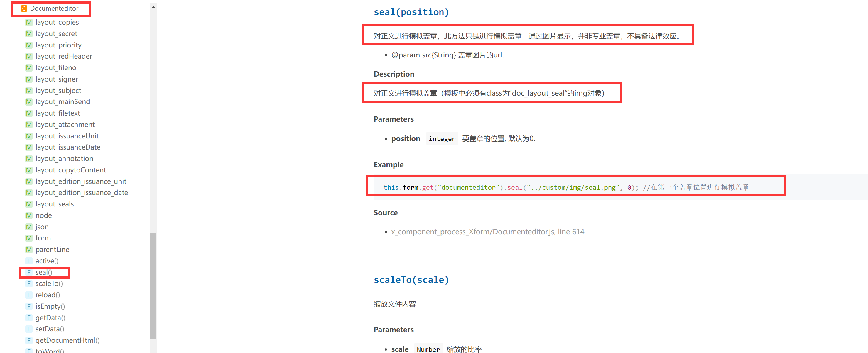The width and height of the screenshot is (868, 353).
Task: Click the M icon next to parentLine
Action: click(x=29, y=249)
